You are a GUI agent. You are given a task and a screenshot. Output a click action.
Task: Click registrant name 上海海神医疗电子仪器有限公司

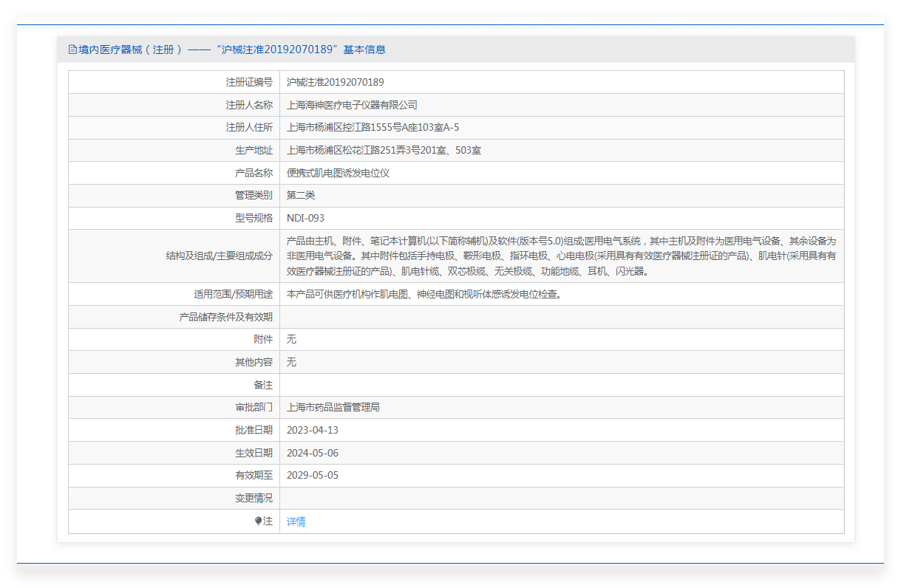352,105
